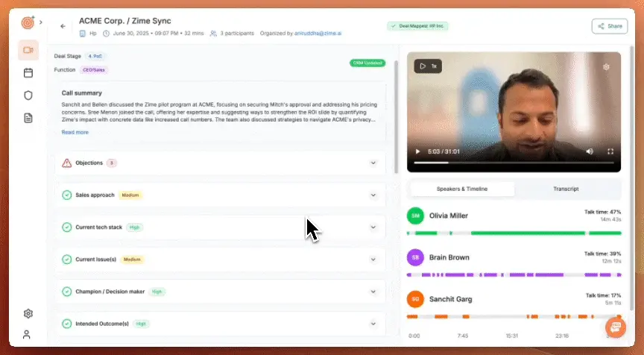Click the Function CEO/Sales tag
This screenshot has width=644, height=355.
(x=94, y=70)
